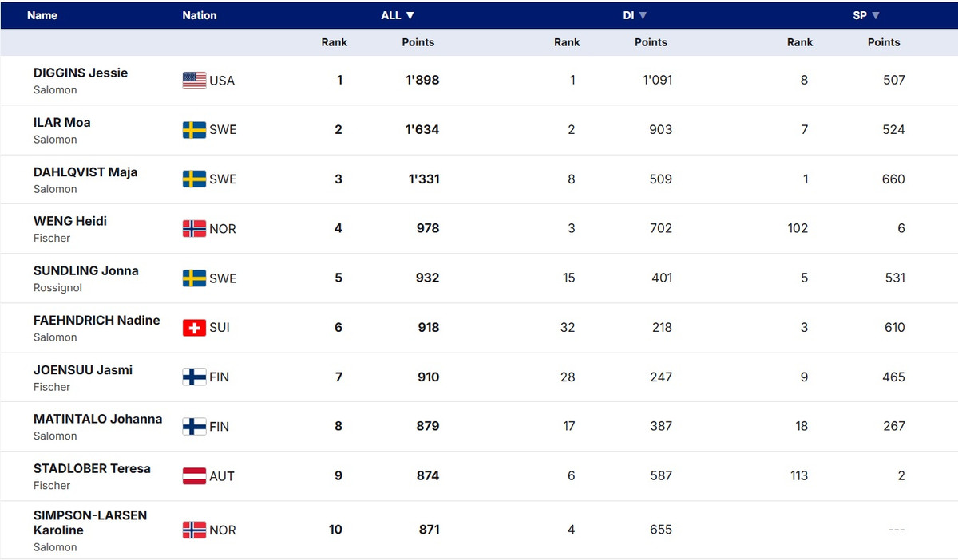Click the Norwegian flag next to Weng Heidi
958x560 pixels.
tap(194, 229)
